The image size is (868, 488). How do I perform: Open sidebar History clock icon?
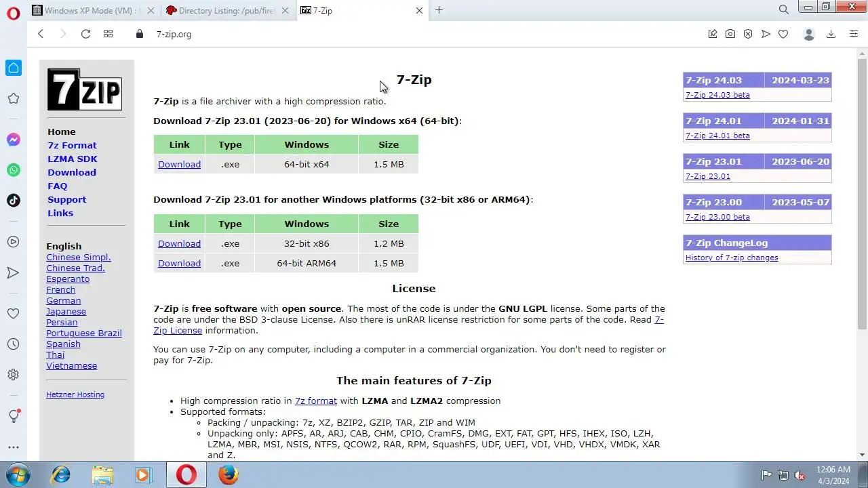(14, 344)
